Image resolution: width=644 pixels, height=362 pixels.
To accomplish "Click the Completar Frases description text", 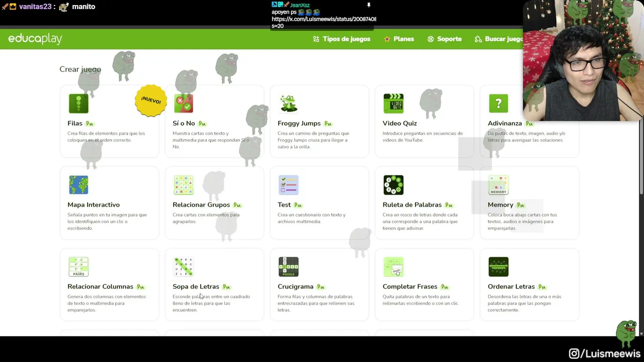I will [x=420, y=300].
